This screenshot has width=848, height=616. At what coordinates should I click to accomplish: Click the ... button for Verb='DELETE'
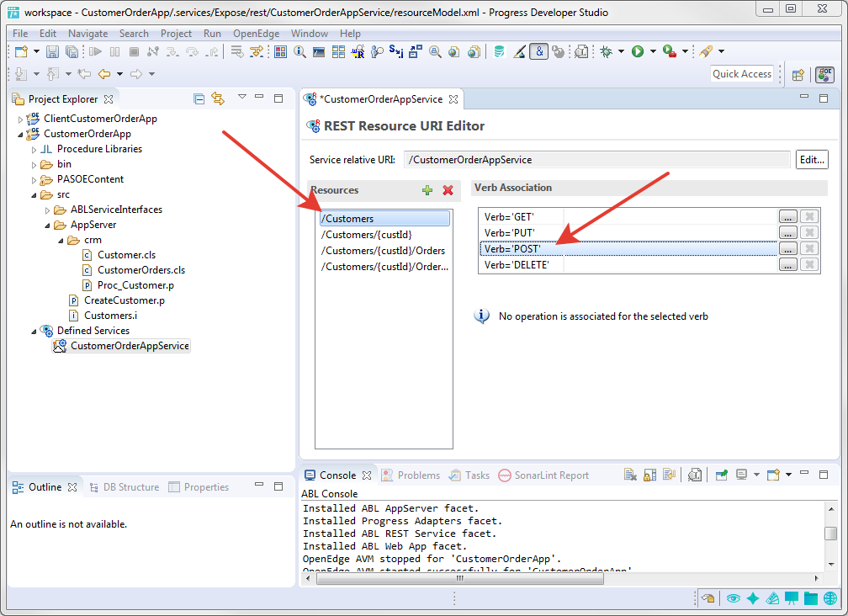788,265
